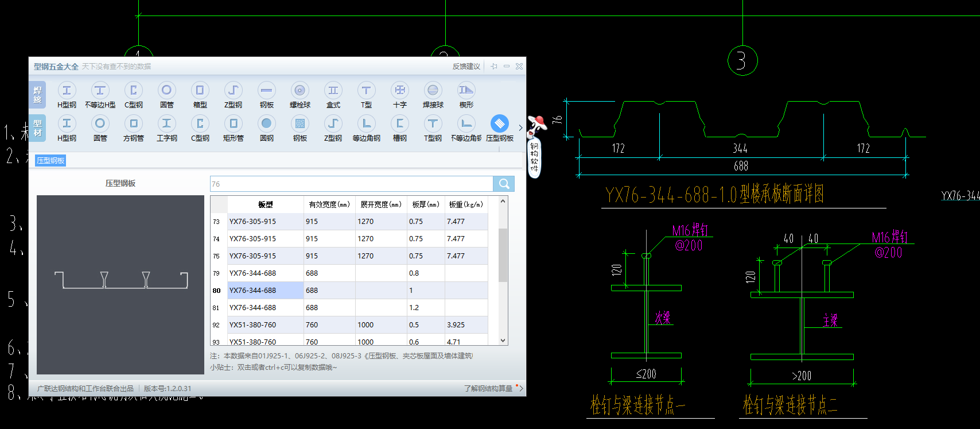Click the CAD title YX76-344-688-1.0型楼承板断面详图
This screenshot has height=429, width=980.
[x=714, y=195]
